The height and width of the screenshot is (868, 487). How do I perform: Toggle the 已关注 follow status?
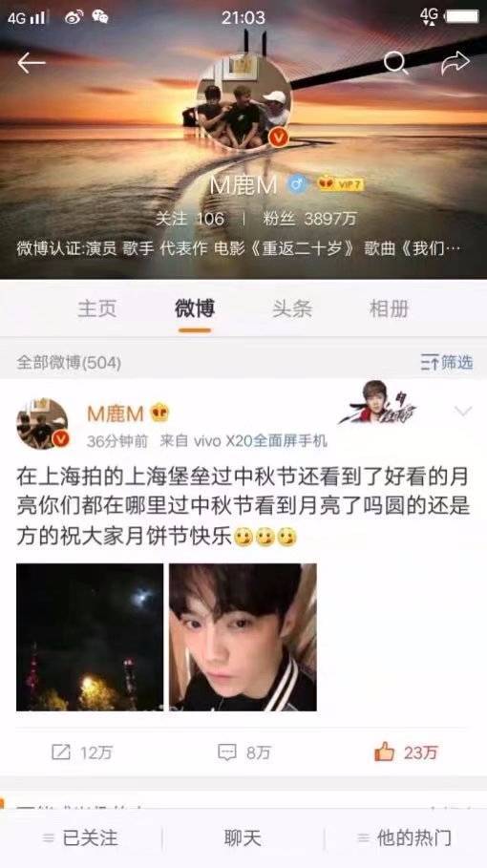pos(80,837)
